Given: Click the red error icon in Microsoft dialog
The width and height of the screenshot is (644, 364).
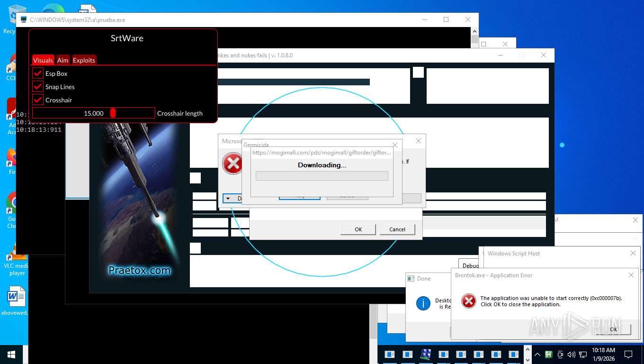Looking at the screenshot, I should click(x=233, y=164).
